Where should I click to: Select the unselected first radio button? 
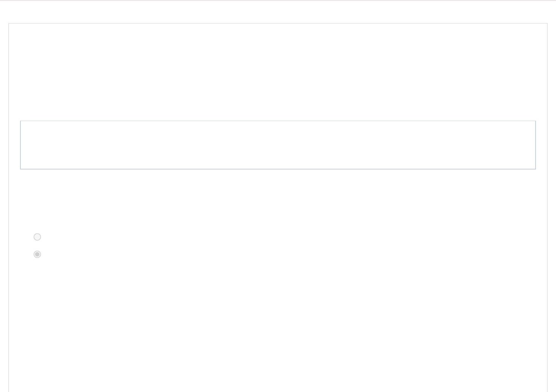coord(37,237)
